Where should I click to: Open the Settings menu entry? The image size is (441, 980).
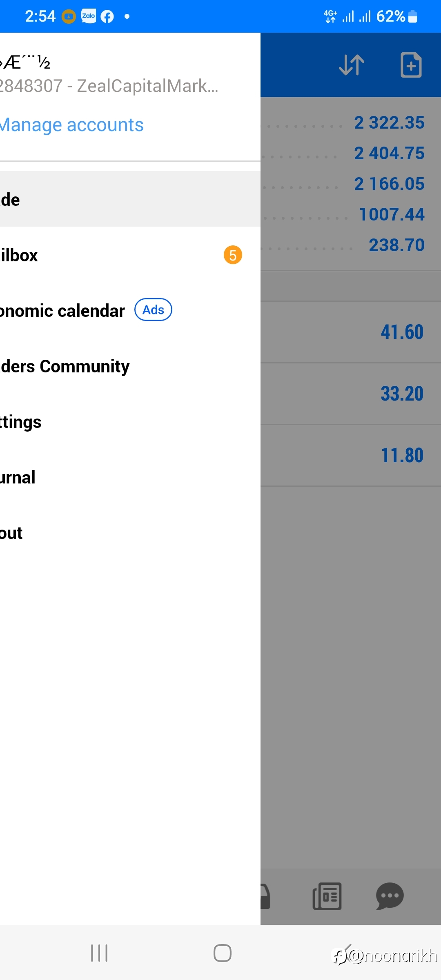point(130,421)
